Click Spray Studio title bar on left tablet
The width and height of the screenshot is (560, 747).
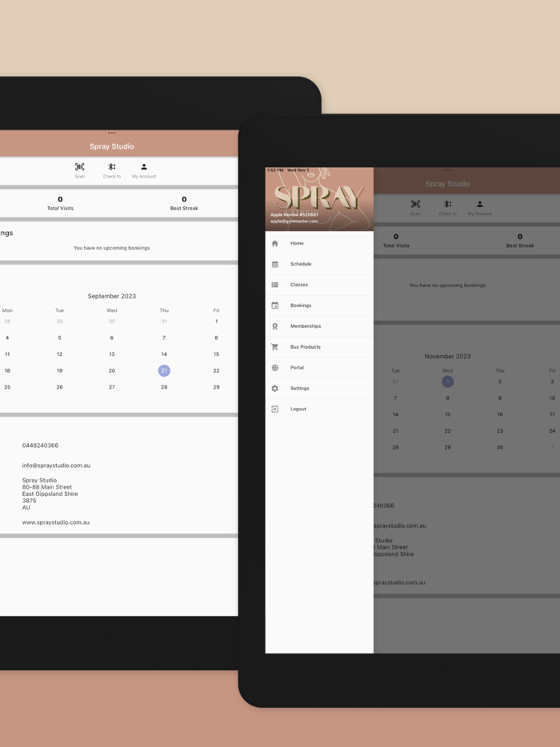click(111, 146)
